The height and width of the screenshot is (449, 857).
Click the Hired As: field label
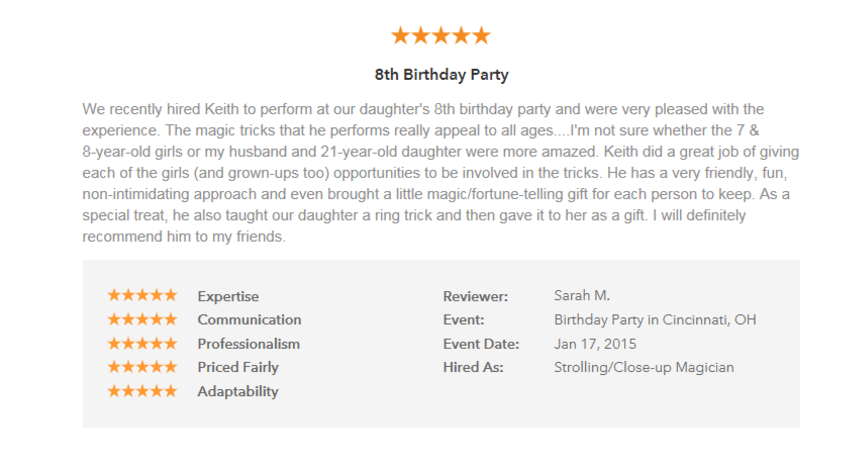(x=473, y=367)
